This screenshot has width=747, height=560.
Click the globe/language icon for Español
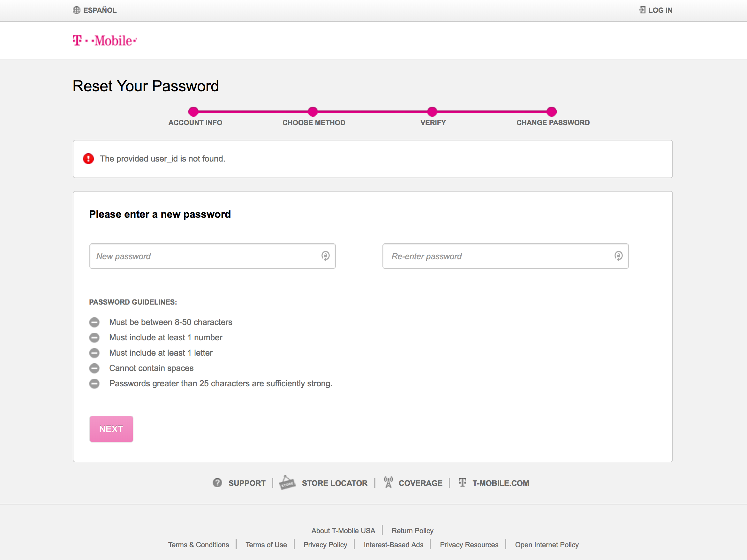[x=76, y=10]
